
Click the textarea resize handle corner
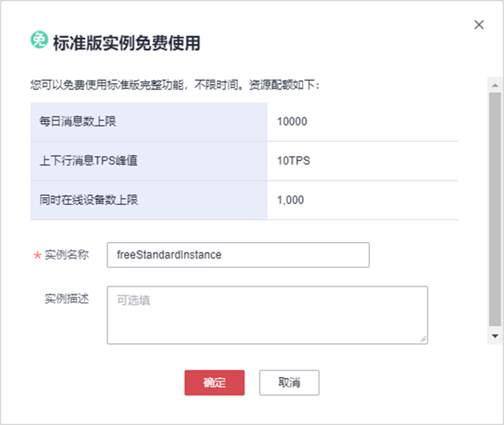(x=423, y=338)
